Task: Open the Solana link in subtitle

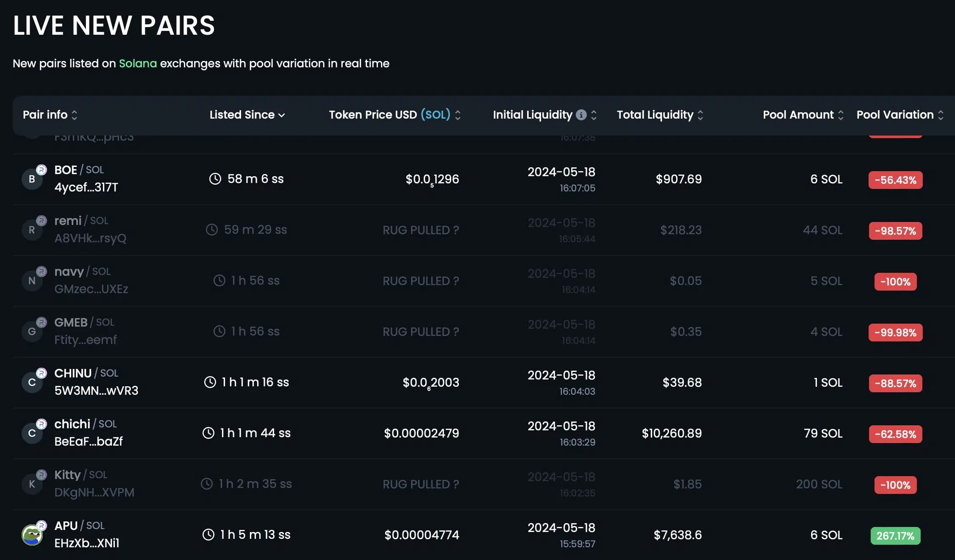Action: click(138, 64)
